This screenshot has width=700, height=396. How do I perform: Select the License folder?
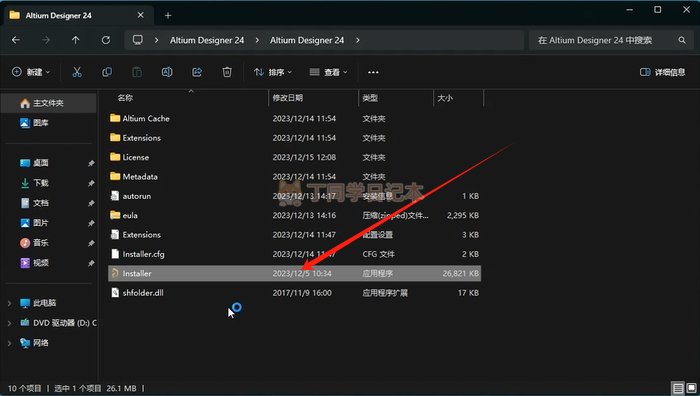tap(136, 157)
